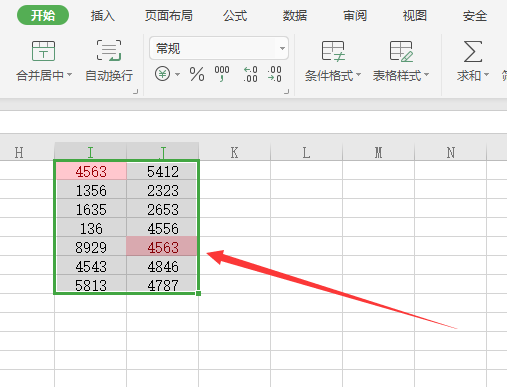Viewport: 507px width, 387px height.
Task: Expand the 表格样式 dropdown arrow
Action: pos(427,75)
